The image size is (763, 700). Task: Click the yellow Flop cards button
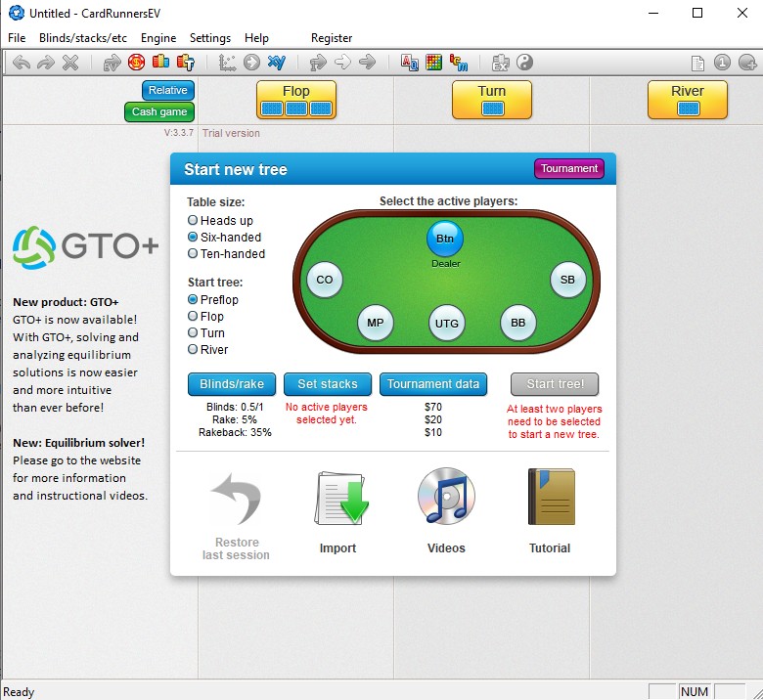[x=296, y=100]
